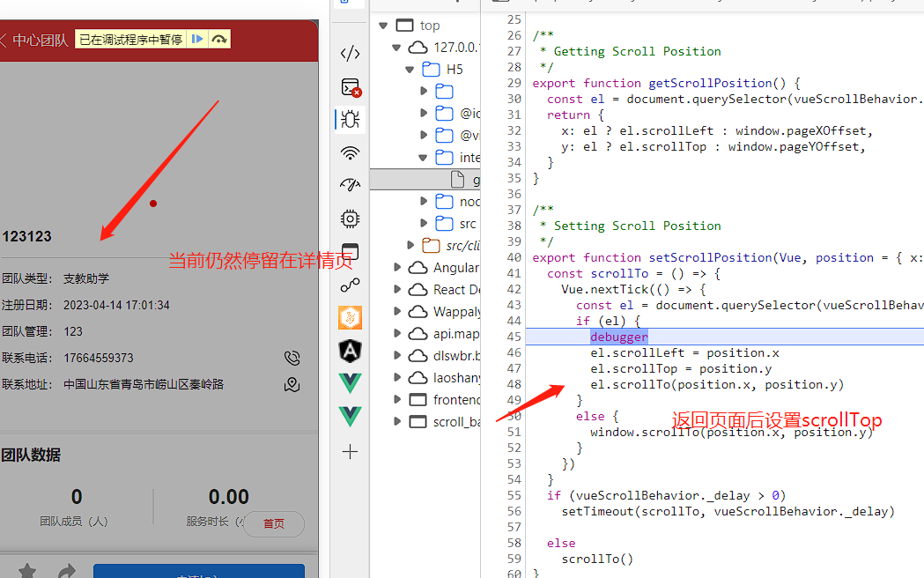Open the Elements panel code icon
The width and height of the screenshot is (924, 578).
click(350, 54)
